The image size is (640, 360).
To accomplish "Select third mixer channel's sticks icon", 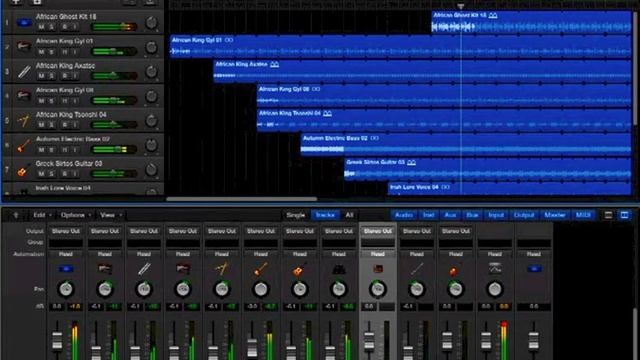I will [144, 269].
